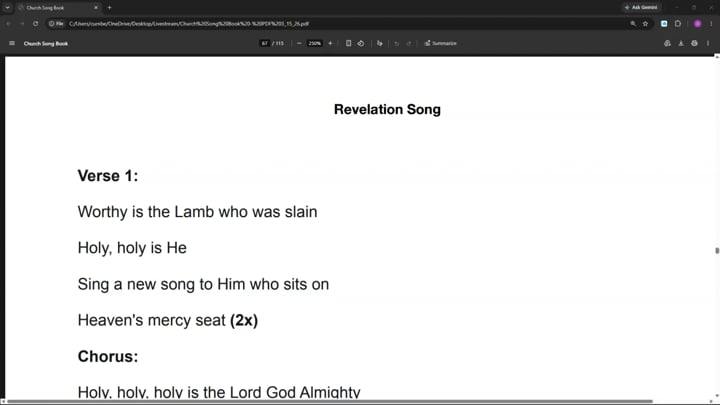Zoom in the PDF with plus
This screenshot has height=405, width=720.
pos(330,43)
